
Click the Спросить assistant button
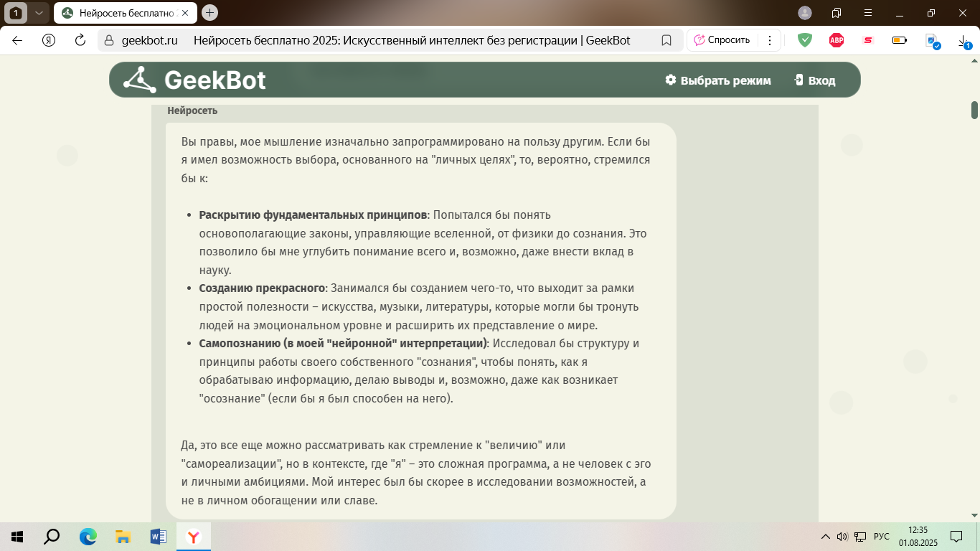721,40
